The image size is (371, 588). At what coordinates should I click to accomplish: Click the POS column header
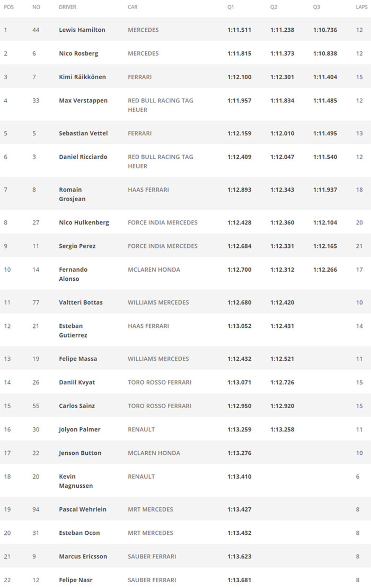[9, 7]
